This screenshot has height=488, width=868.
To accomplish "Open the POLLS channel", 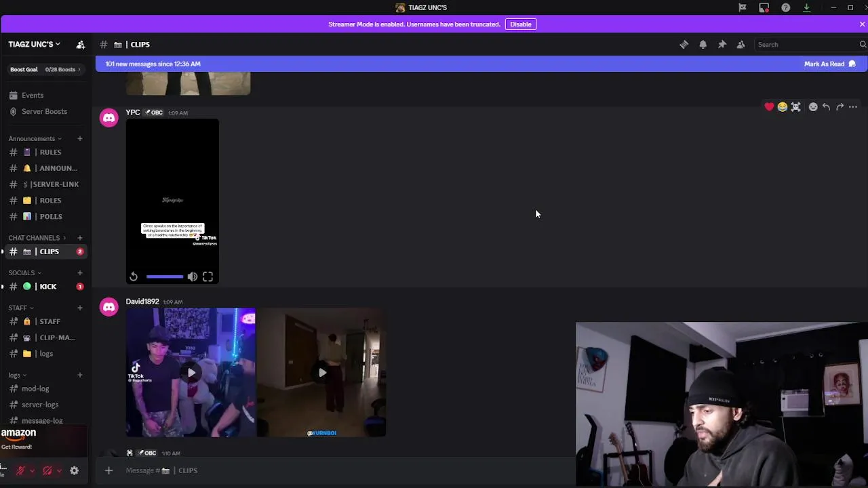I will [46, 217].
